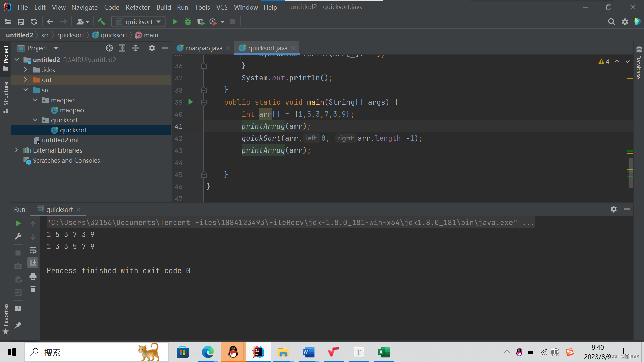Click the green Run button in toolbar
Screen dimensions: 644x362
coord(175,22)
